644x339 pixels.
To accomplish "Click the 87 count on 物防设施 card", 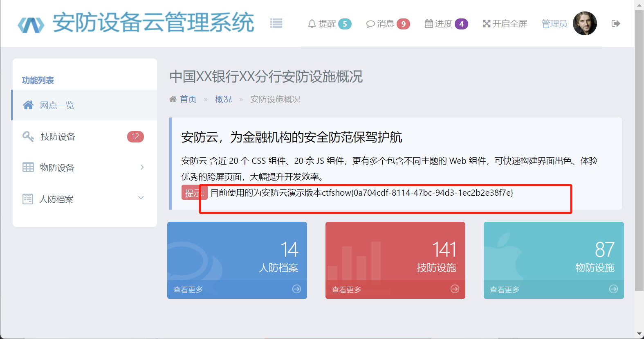I will (605, 249).
